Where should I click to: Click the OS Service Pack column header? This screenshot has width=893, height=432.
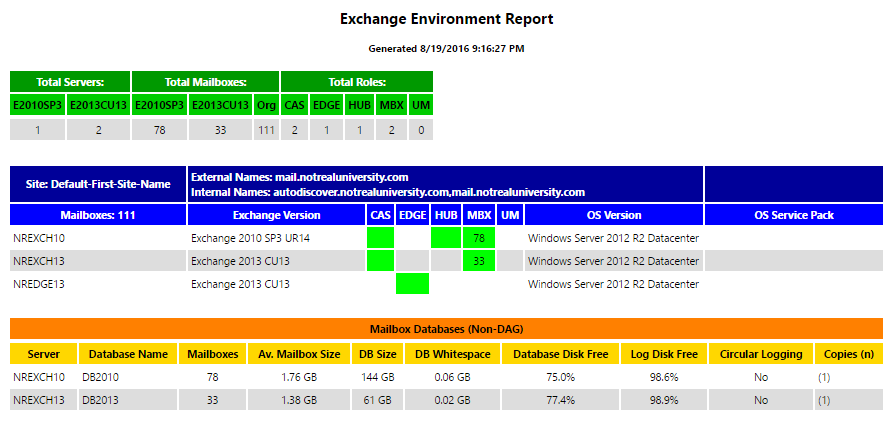[794, 215]
